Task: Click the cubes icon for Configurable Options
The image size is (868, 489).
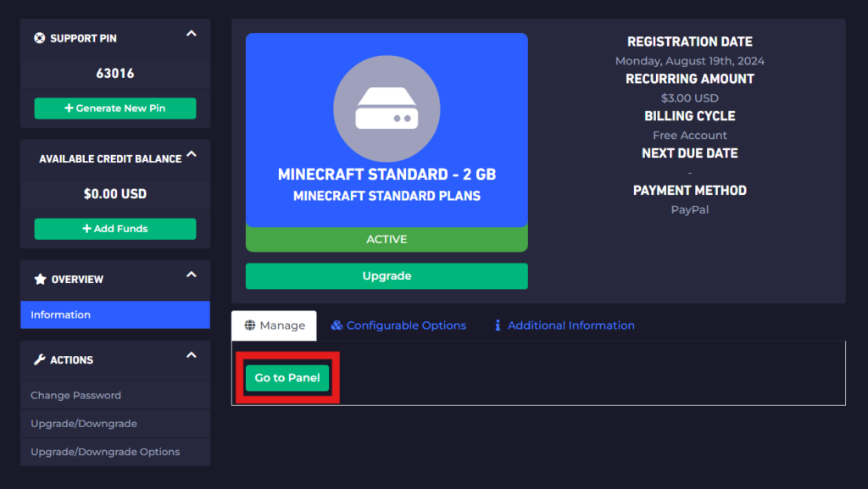Action: pos(337,325)
